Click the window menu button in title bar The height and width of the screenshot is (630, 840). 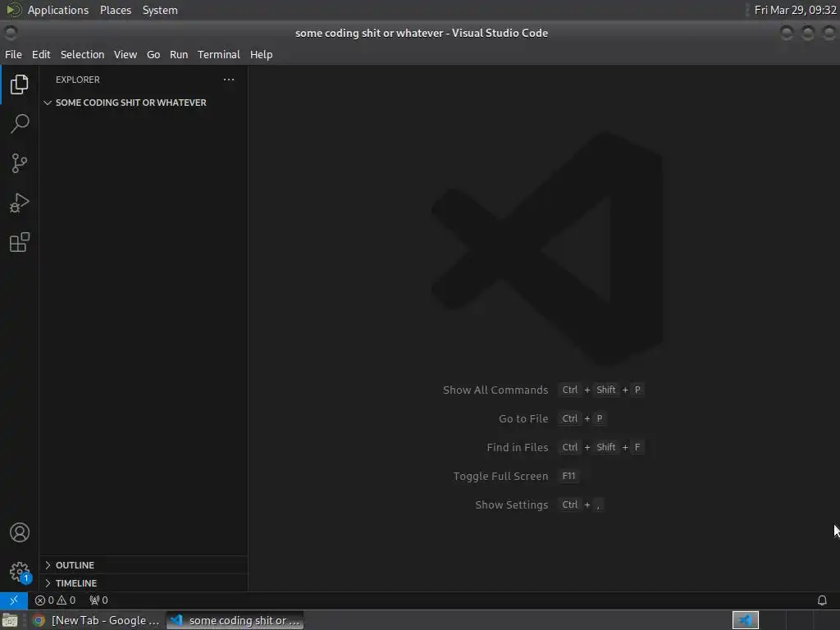(10, 33)
